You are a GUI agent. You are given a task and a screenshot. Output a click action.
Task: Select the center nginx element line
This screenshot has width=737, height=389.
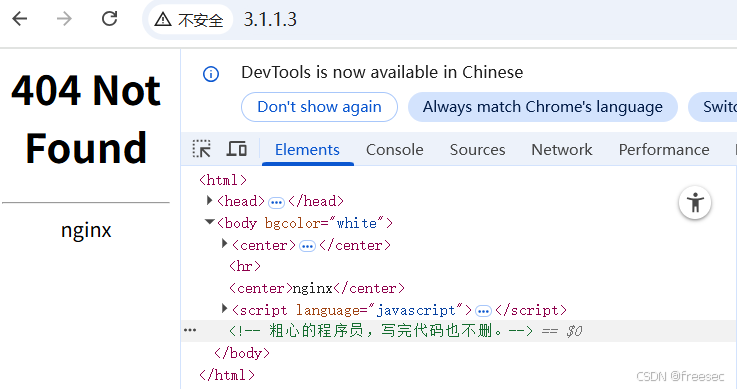click(317, 288)
